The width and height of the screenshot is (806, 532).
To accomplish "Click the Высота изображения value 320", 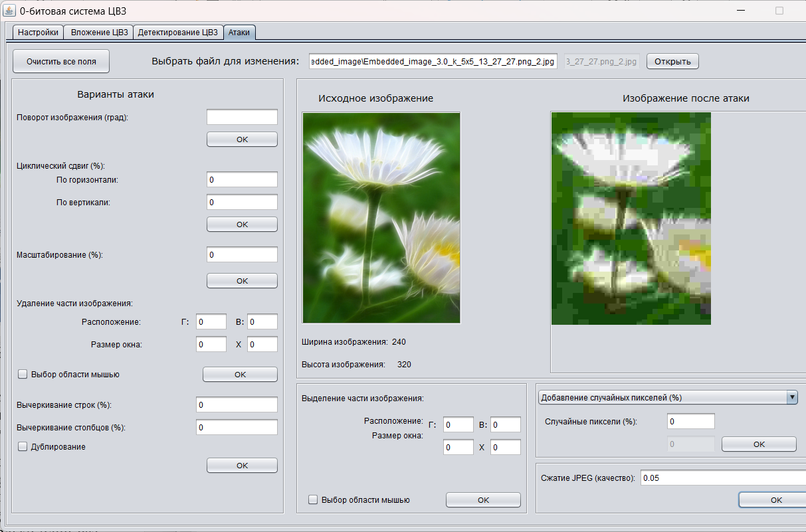I will pyautogui.click(x=404, y=364).
